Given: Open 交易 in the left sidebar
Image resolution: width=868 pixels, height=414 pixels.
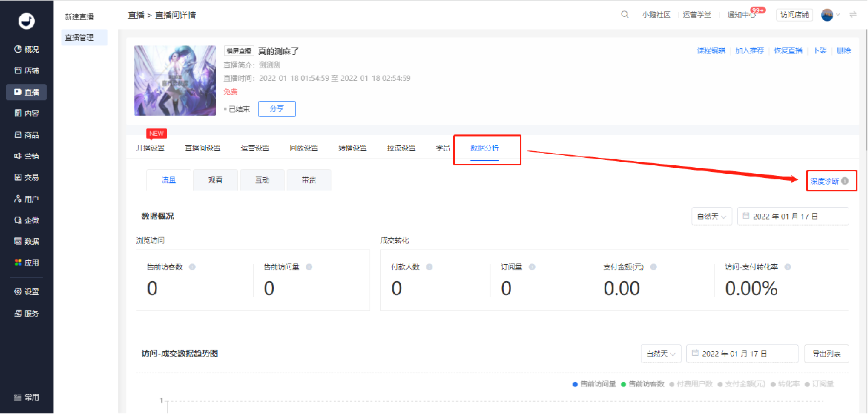Looking at the screenshot, I should [x=27, y=177].
